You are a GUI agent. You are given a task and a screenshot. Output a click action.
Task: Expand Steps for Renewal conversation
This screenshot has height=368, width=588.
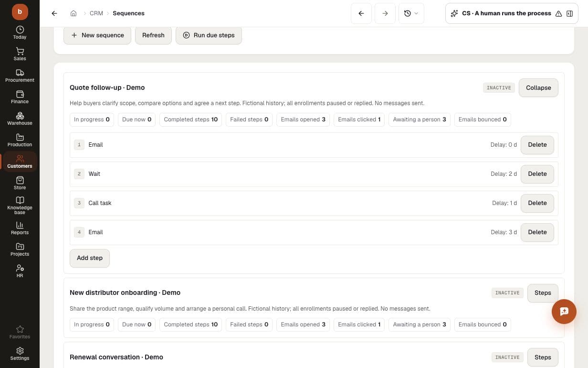tap(543, 357)
